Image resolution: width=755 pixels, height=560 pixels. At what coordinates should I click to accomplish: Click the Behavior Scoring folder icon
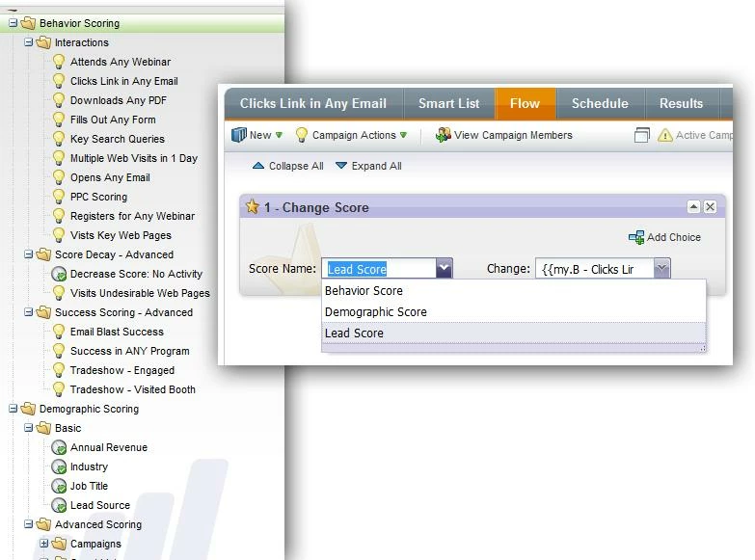[28, 23]
